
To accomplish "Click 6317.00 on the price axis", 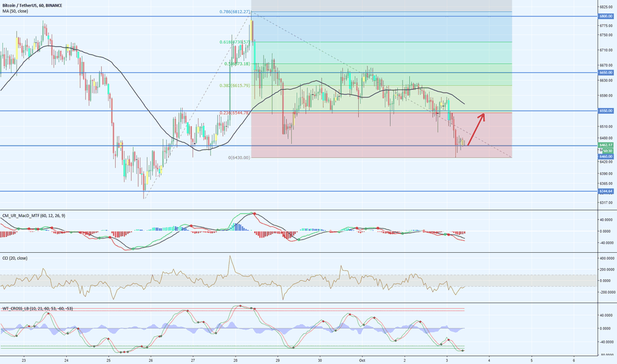I will click(606, 203).
